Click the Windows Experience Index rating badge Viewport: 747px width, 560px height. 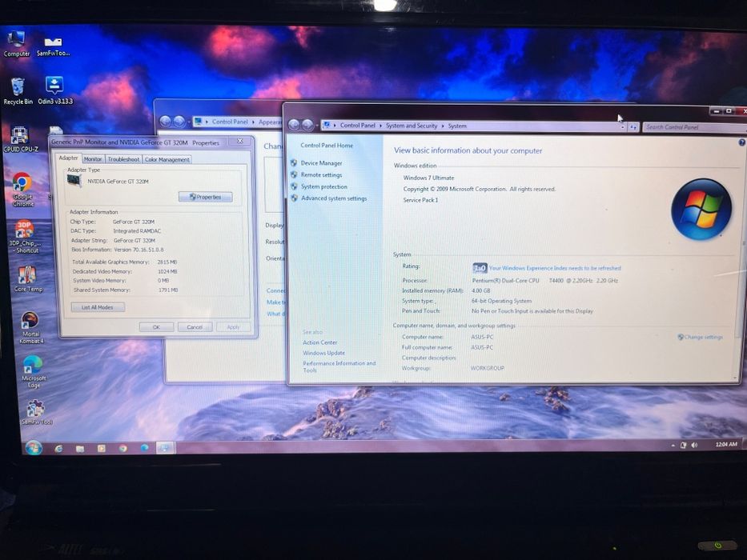tap(480, 268)
